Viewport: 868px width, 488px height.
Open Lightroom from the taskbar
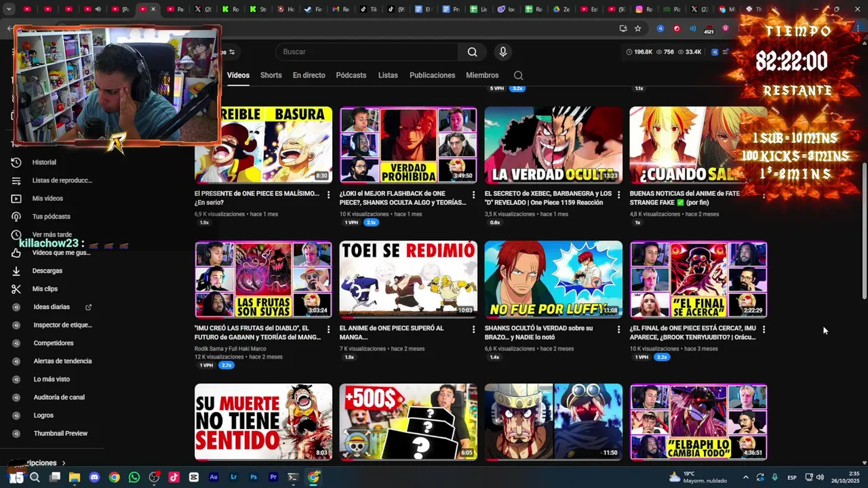point(234,477)
